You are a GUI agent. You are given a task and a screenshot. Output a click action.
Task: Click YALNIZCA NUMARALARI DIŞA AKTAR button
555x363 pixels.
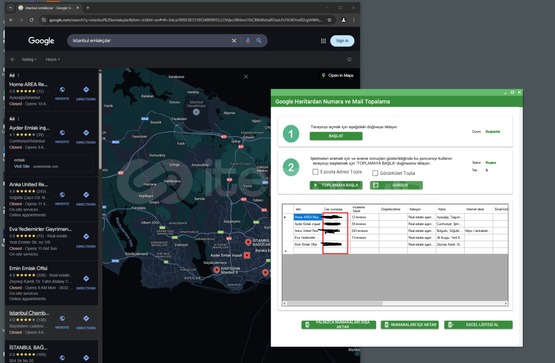coord(338,324)
